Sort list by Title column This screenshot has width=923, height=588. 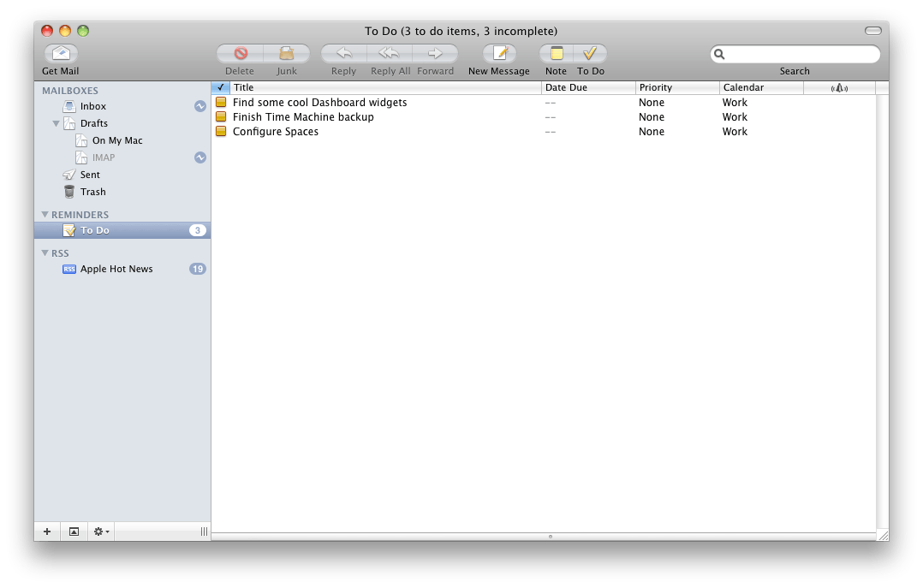coord(385,87)
